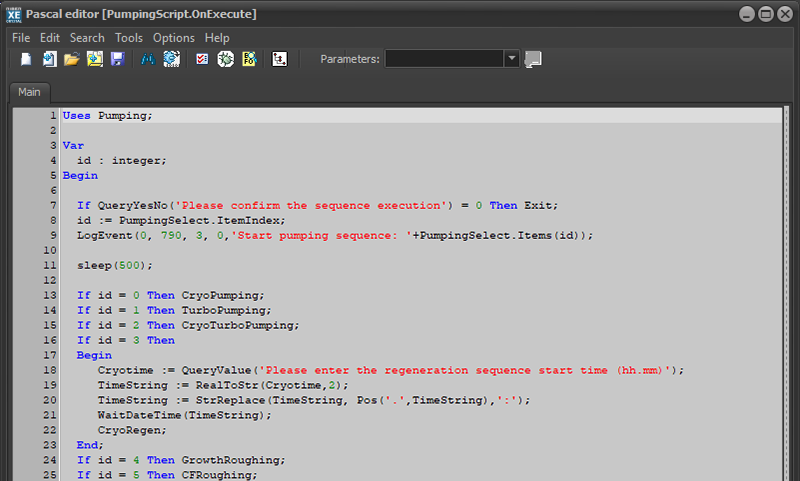Open a script with the folder icon

tap(72, 60)
